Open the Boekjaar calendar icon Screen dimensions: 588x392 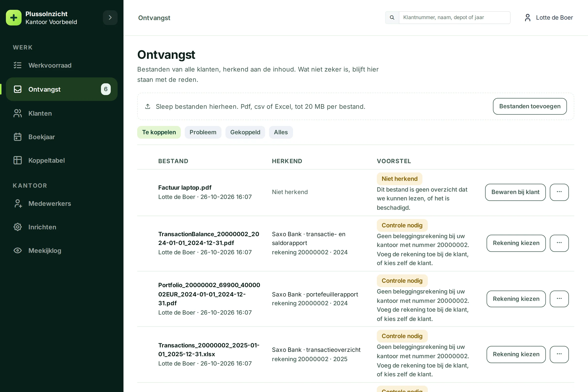[17, 137]
